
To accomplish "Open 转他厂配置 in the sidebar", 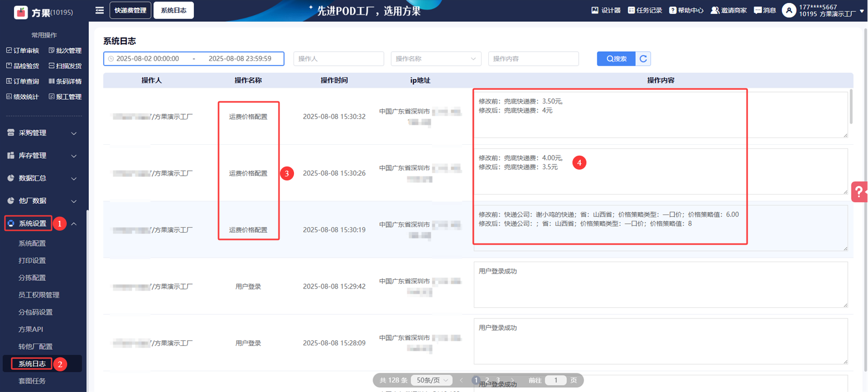I will click(x=36, y=346).
